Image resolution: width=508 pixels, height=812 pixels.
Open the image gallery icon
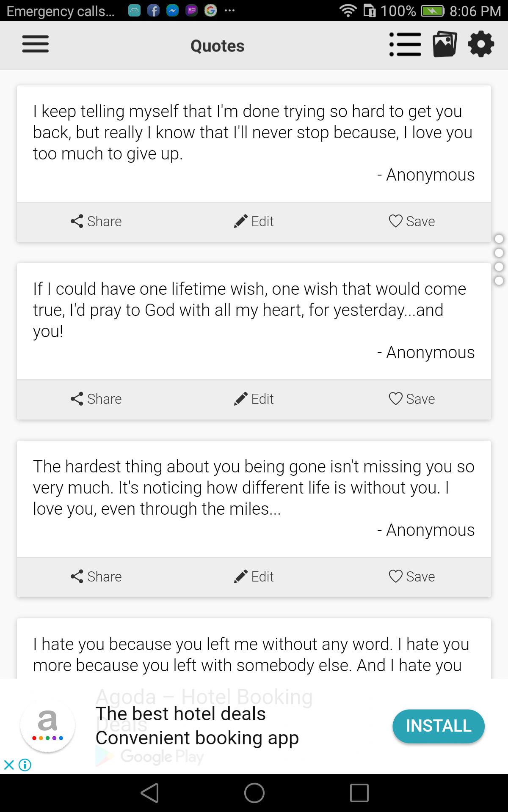pos(444,44)
